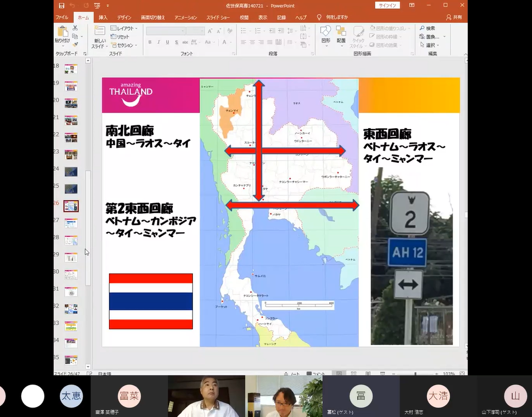The image size is (532, 417).
Task: Open the 記録 tab
Action: pyautogui.click(x=281, y=17)
